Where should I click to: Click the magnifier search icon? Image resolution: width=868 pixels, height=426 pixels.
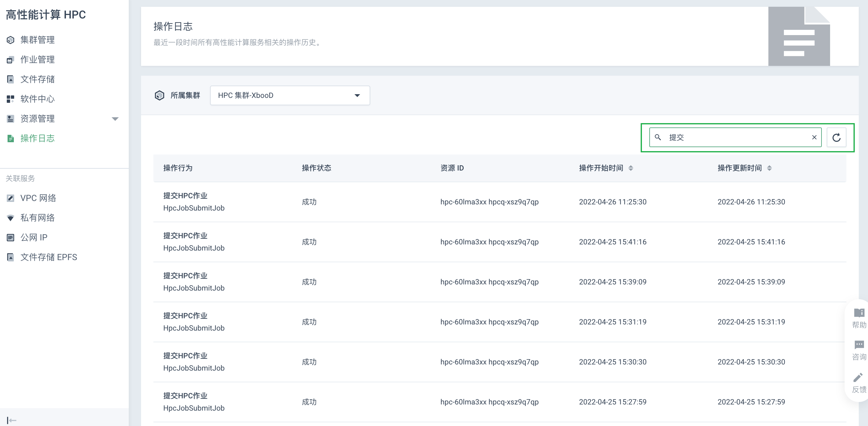point(657,137)
